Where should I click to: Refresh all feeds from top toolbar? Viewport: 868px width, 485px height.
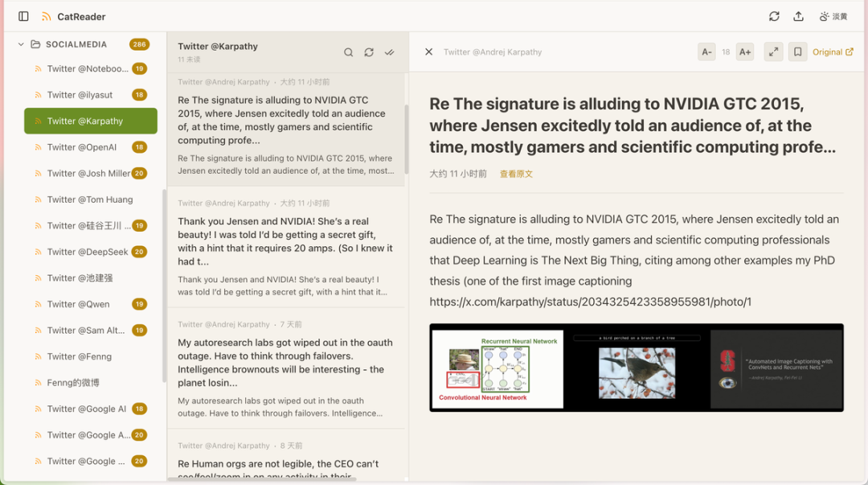click(774, 16)
